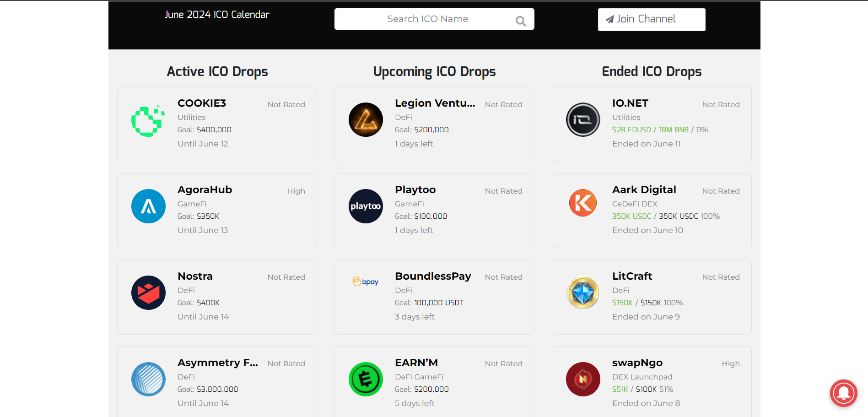Screen dimensions: 868x417
Task: Focus the Search ICO Name field
Action: click(434, 19)
